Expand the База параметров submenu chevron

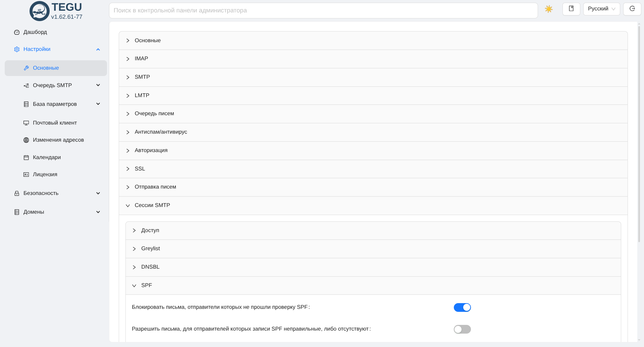click(98, 104)
